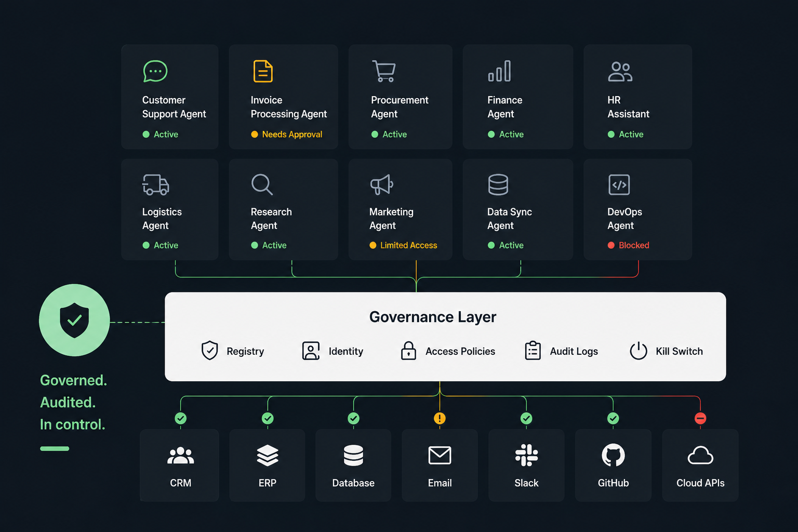
Task: Click the Slack logo icon
Action: (526, 455)
